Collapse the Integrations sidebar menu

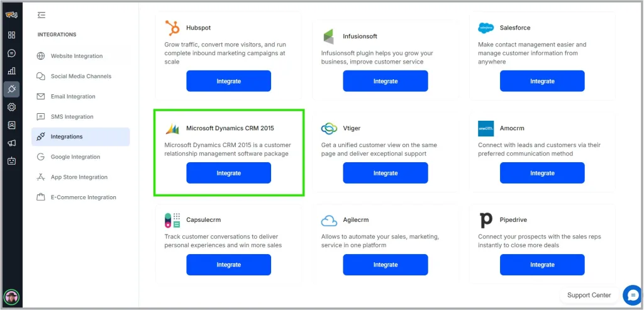click(x=42, y=15)
